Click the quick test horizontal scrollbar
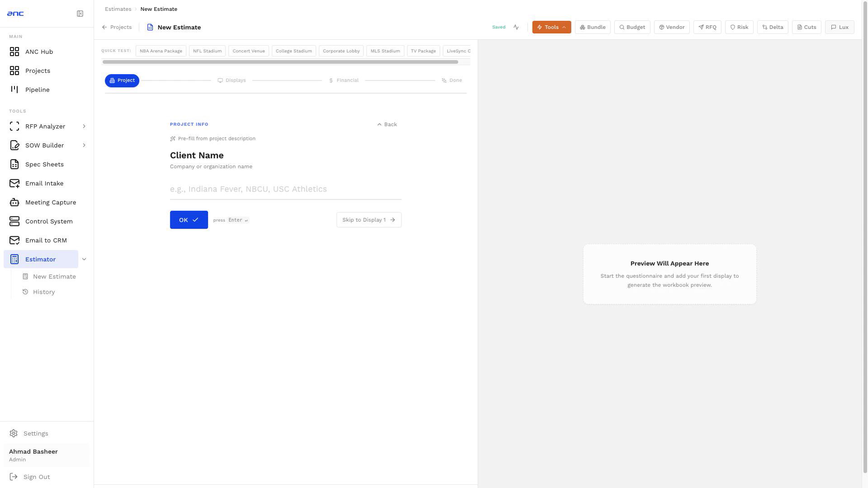This screenshot has height=488, width=868. coord(280,62)
